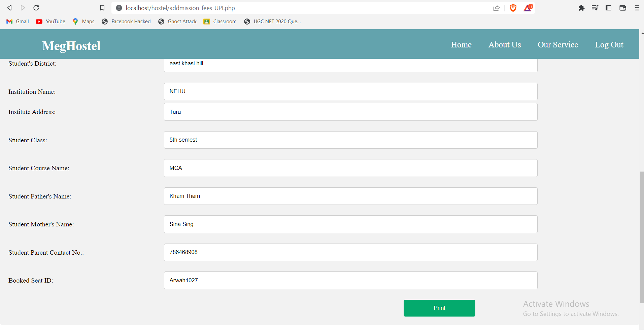The height and width of the screenshot is (330, 644).
Task: Open the Brave Shields panel
Action: click(512, 8)
